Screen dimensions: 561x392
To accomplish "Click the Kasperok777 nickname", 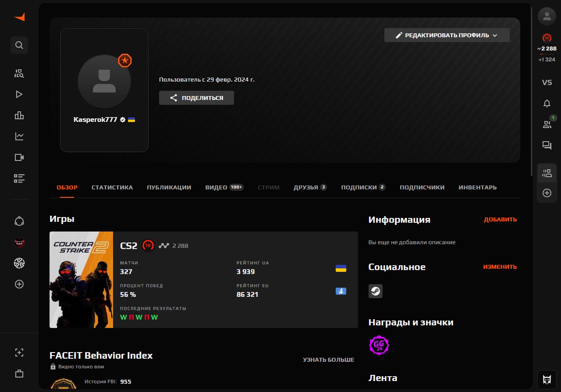I will [x=96, y=119].
